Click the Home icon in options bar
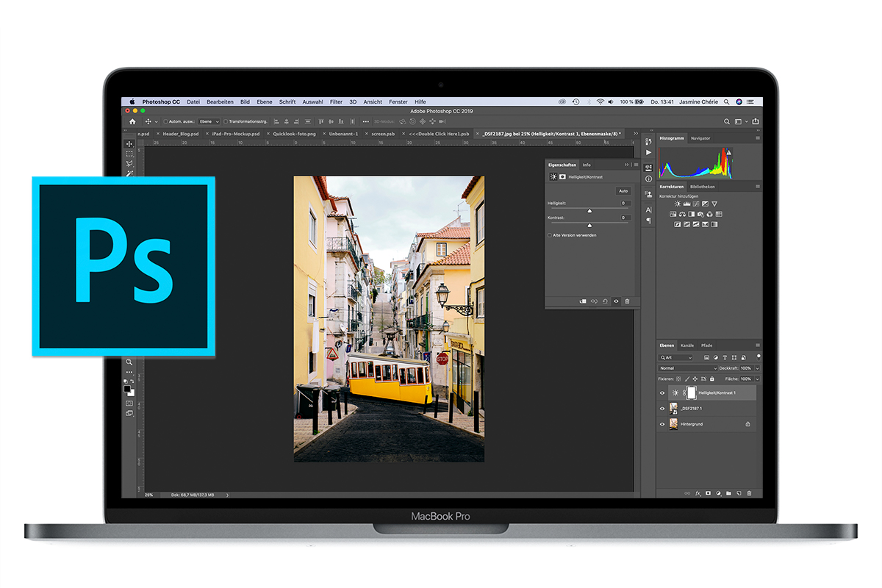 coord(132,121)
